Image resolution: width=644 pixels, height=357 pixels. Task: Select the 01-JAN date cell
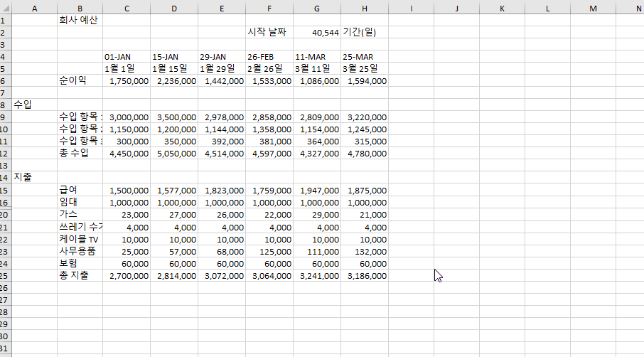(127, 57)
